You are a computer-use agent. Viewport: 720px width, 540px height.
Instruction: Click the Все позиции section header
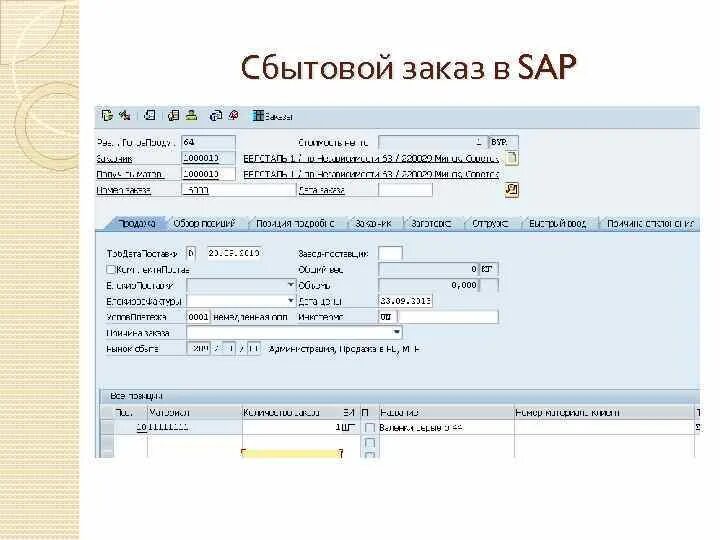tap(136, 396)
